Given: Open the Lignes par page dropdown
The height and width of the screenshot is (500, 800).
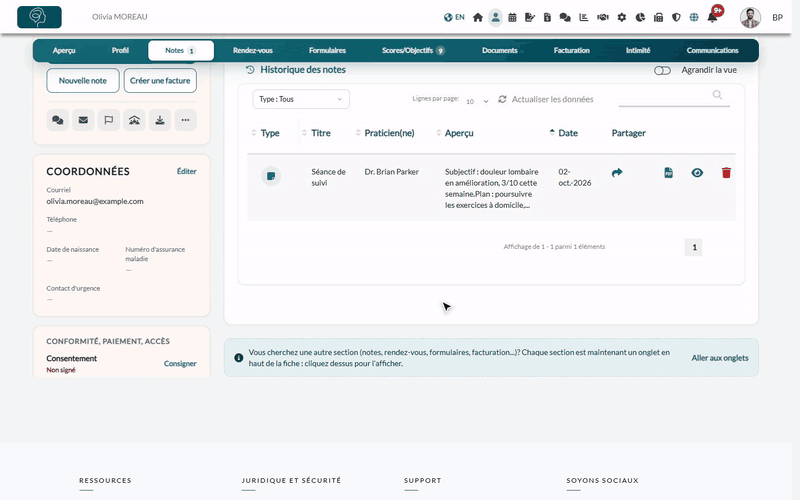Looking at the screenshot, I should click(x=477, y=101).
